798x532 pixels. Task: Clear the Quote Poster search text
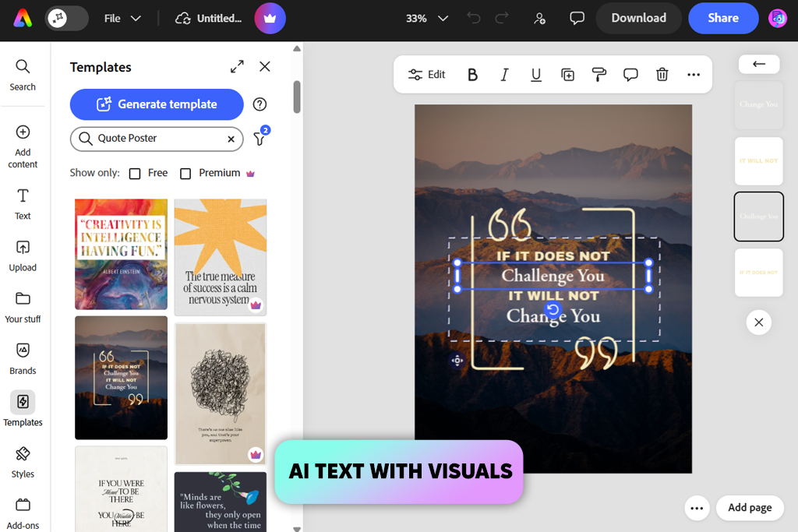(231, 139)
